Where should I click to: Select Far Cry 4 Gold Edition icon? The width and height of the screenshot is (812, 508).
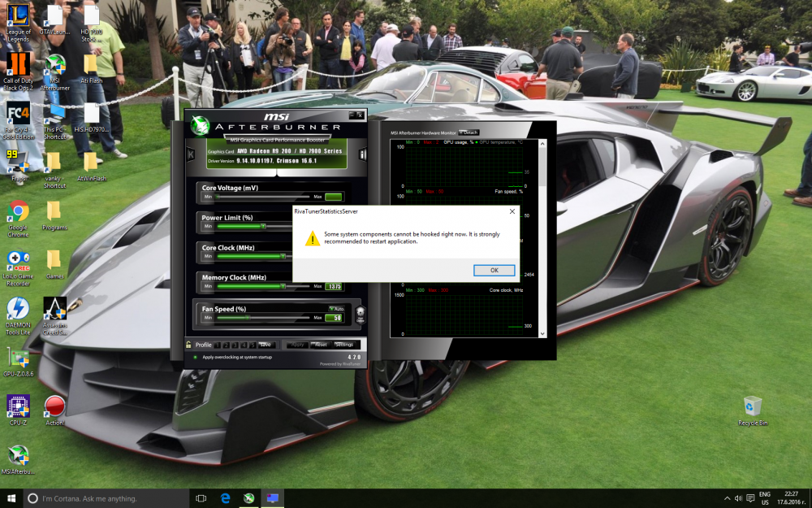pos(18,121)
